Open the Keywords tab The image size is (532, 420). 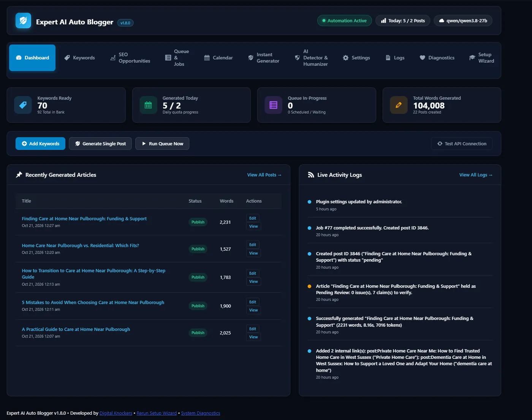click(x=79, y=58)
